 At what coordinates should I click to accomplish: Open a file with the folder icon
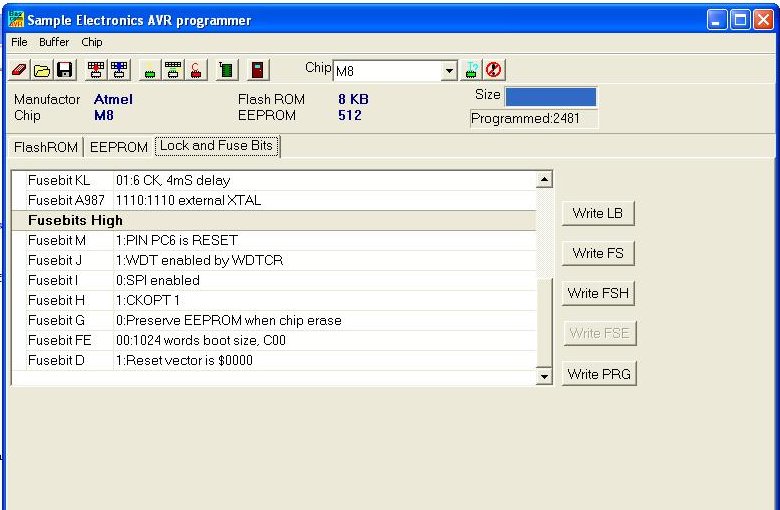point(42,70)
